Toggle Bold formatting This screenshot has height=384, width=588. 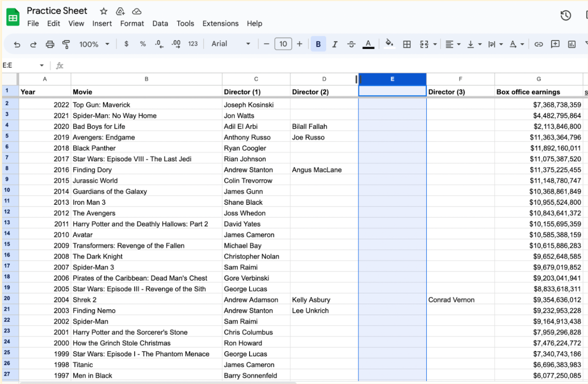pos(318,44)
